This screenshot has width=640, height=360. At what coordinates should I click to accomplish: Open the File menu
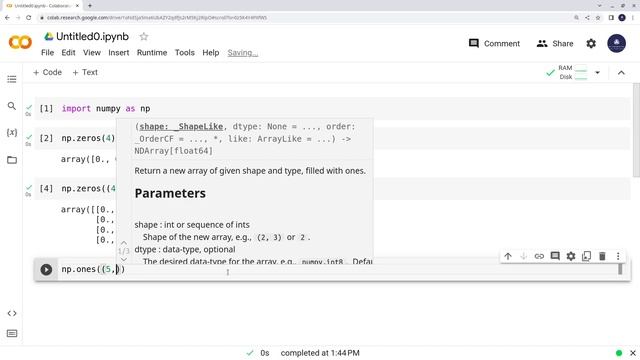(47, 53)
